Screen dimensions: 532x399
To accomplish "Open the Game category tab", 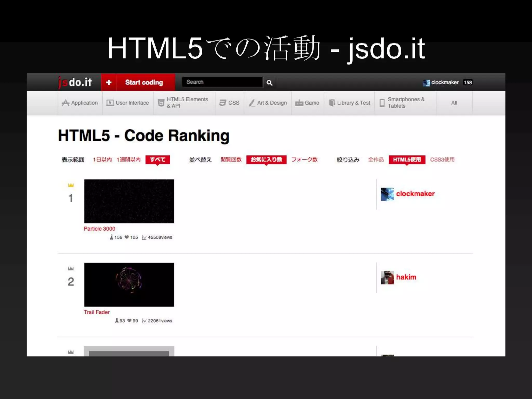I will pyautogui.click(x=308, y=103).
